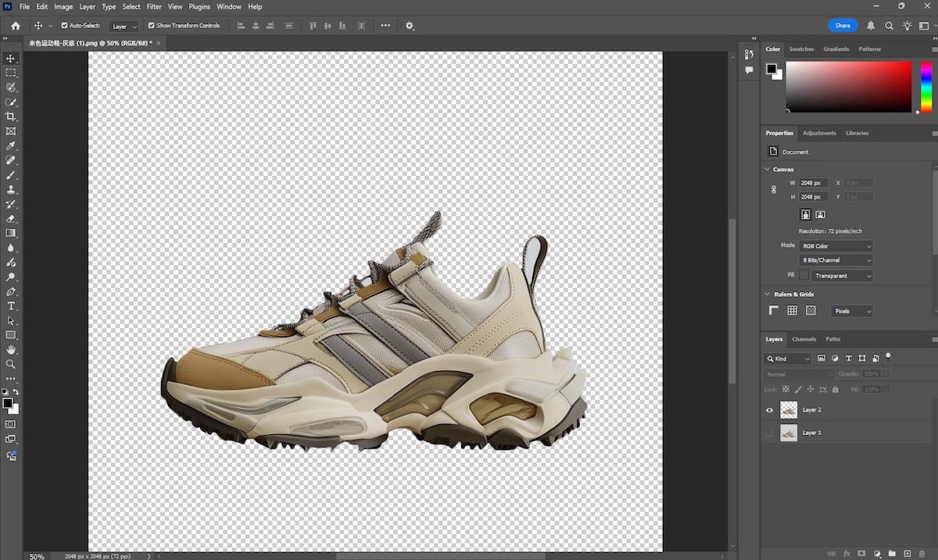Select the Gradient tool
Image resolution: width=938 pixels, height=560 pixels.
(x=11, y=233)
